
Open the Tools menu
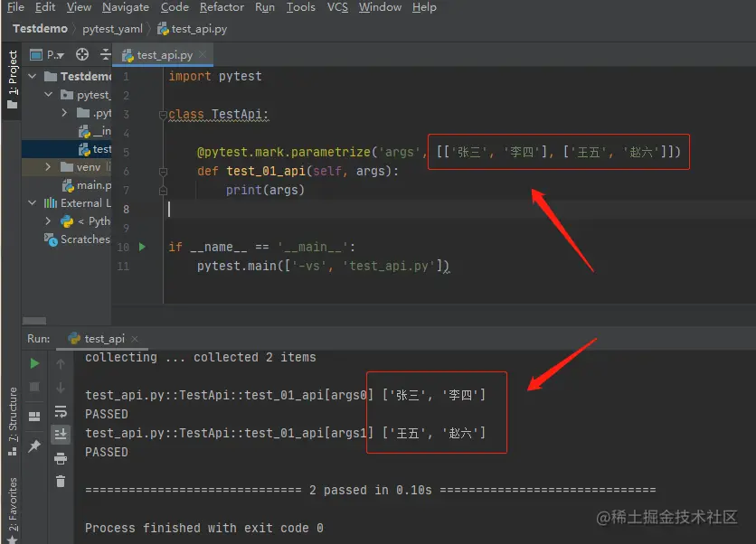[300, 7]
